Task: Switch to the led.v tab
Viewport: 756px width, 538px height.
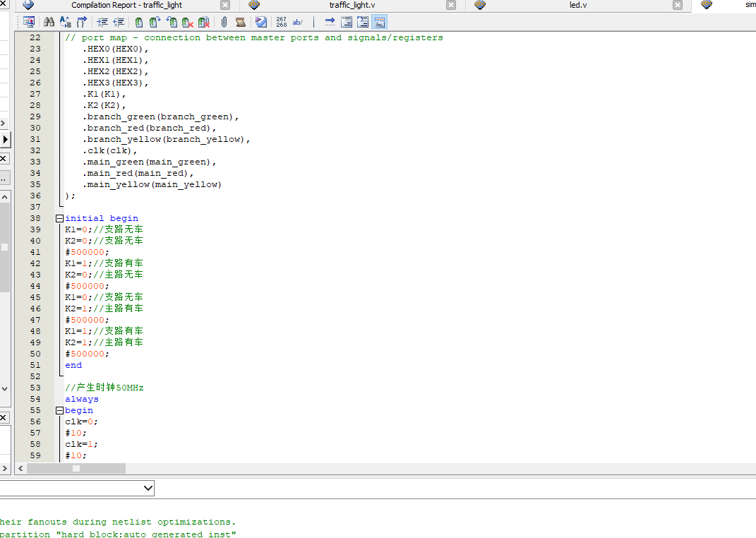Action: [578, 6]
